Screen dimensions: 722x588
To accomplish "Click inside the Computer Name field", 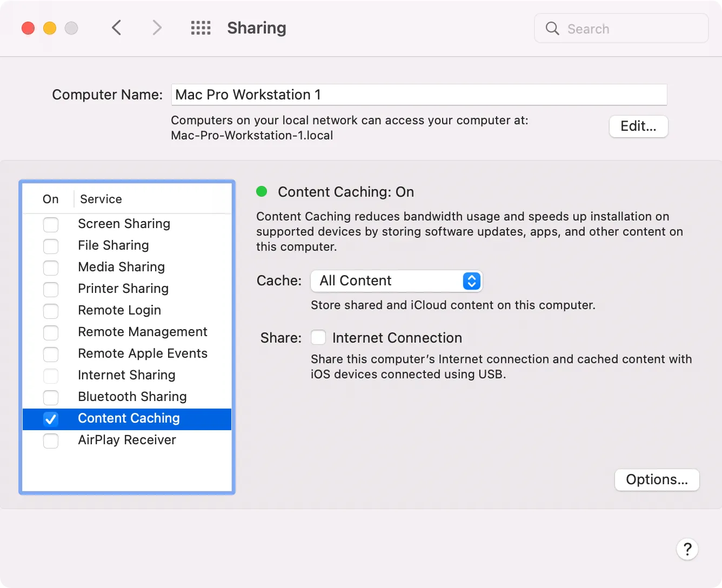I will [x=419, y=95].
